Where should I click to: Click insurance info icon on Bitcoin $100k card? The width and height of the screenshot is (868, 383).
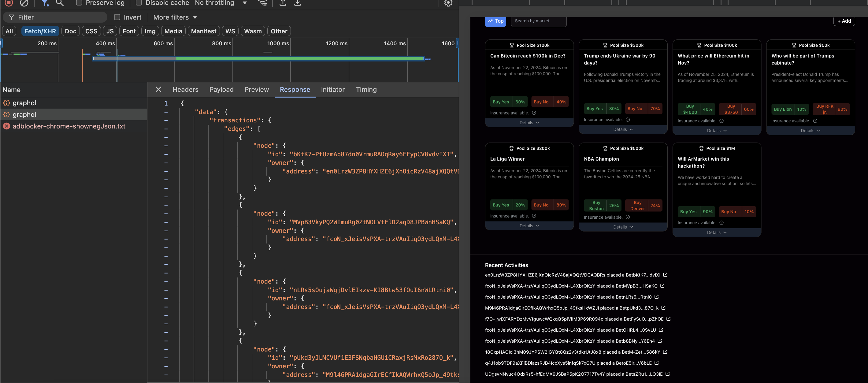[534, 113]
